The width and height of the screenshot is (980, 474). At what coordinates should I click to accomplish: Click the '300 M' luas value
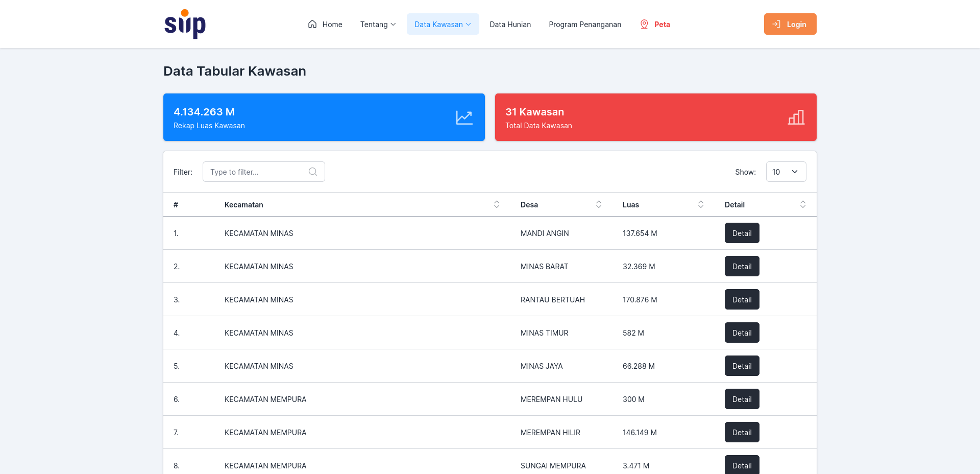tap(633, 399)
